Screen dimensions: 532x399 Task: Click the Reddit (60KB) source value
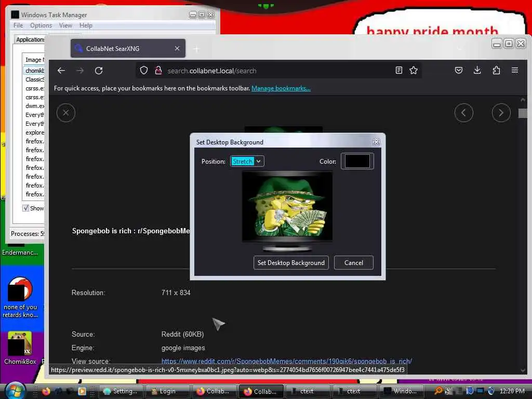point(182,334)
